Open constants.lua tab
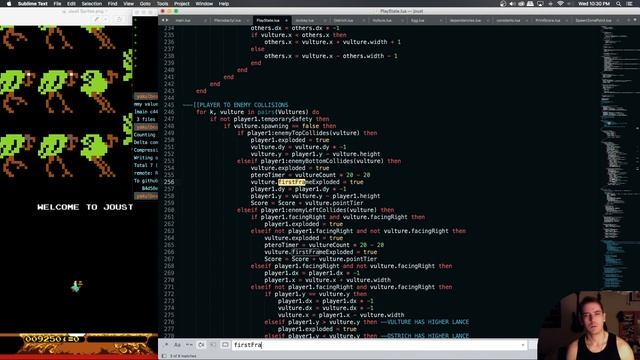Screen dimensions: 640x360 (508, 20)
